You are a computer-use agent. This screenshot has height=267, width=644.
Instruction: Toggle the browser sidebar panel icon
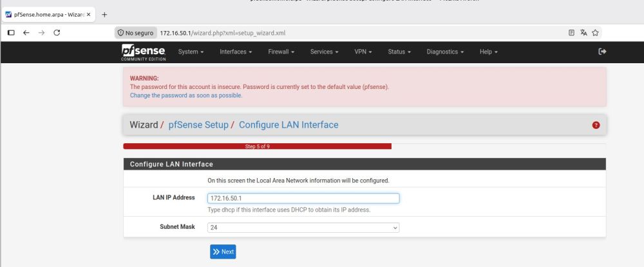11,32
